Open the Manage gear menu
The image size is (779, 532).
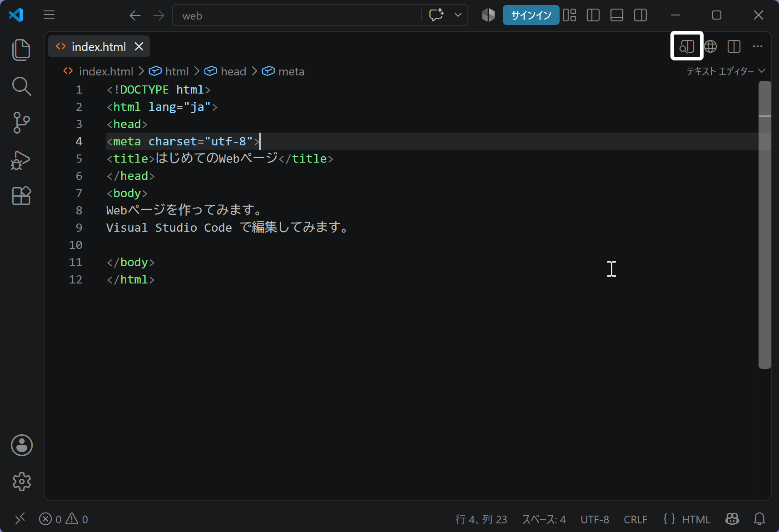22,482
